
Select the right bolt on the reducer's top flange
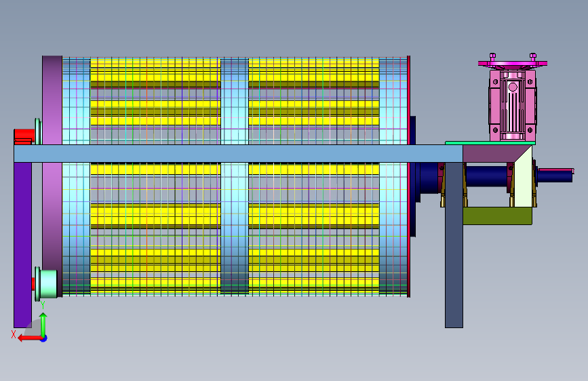pyautogui.click(x=533, y=57)
